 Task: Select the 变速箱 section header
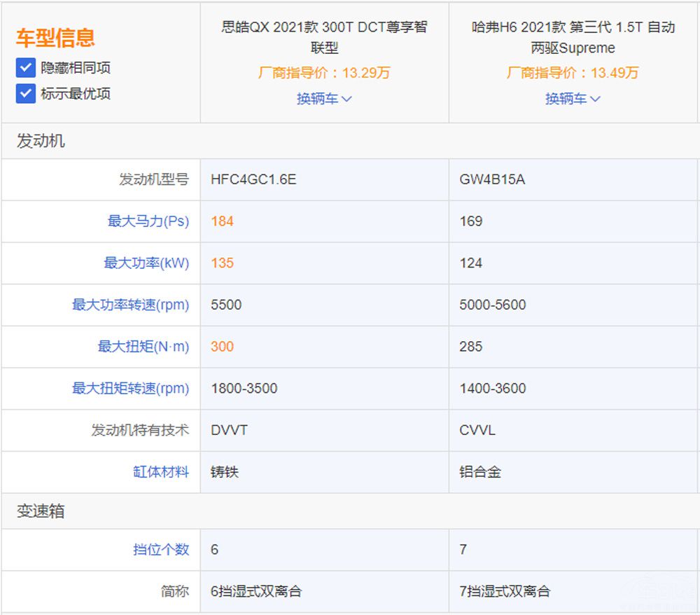(41, 512)
